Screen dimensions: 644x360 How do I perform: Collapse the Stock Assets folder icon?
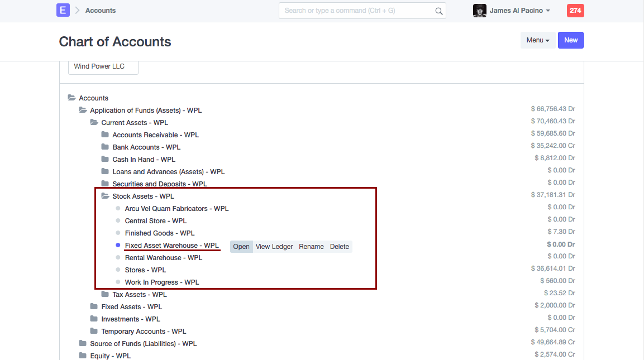[x=105, y=196]
